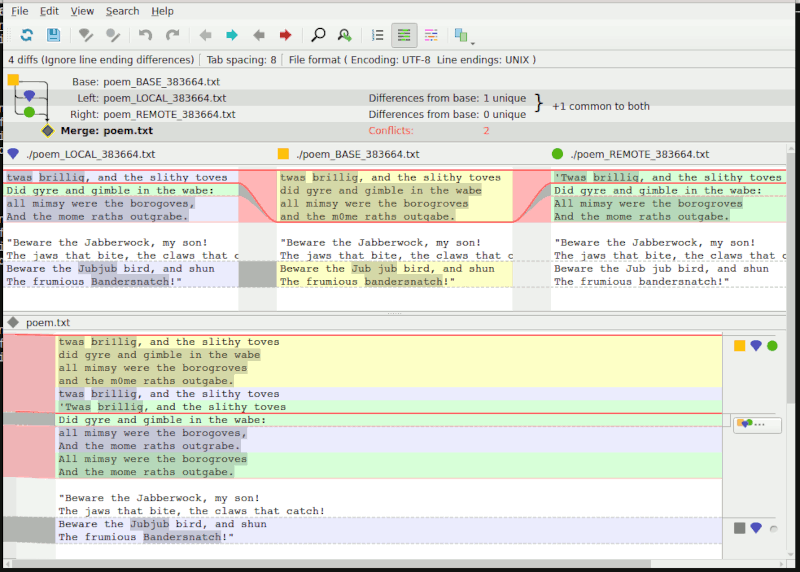Open Find with the magnifier icon
800x572 pixels.
pos(318,35)
